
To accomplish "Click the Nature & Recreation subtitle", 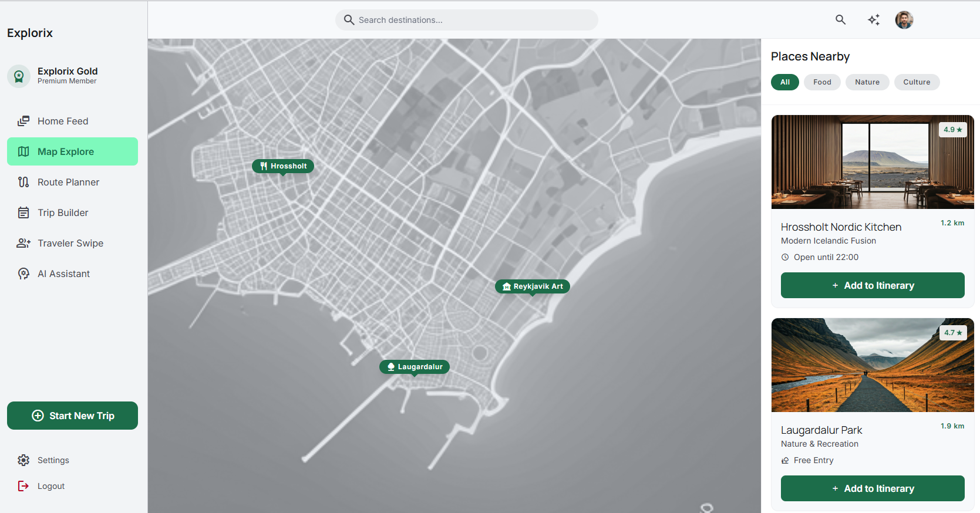I will coord(820,444).
